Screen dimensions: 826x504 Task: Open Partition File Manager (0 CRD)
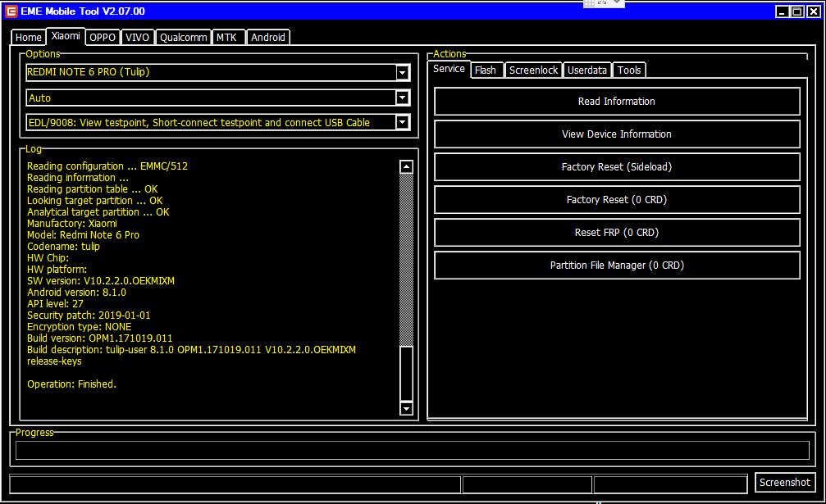[617, 266]
